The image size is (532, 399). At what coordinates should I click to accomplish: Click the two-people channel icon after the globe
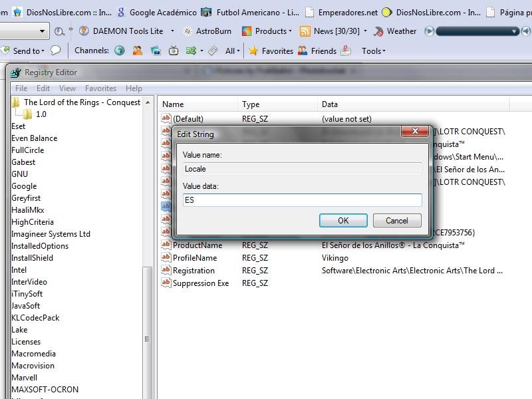point(138,51)
